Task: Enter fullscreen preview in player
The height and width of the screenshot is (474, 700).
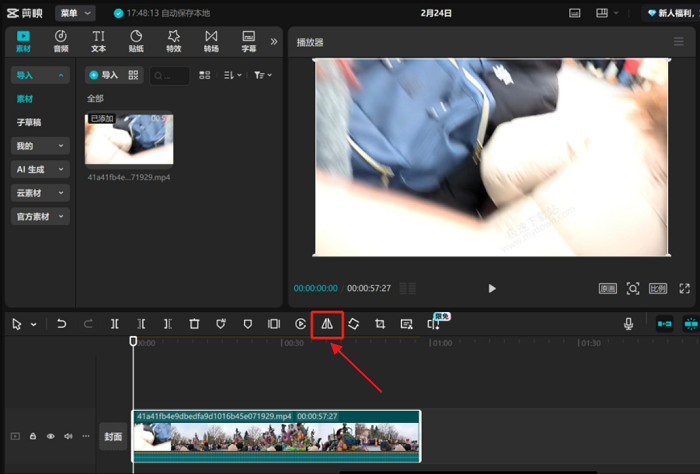Action: click(685, 288)
